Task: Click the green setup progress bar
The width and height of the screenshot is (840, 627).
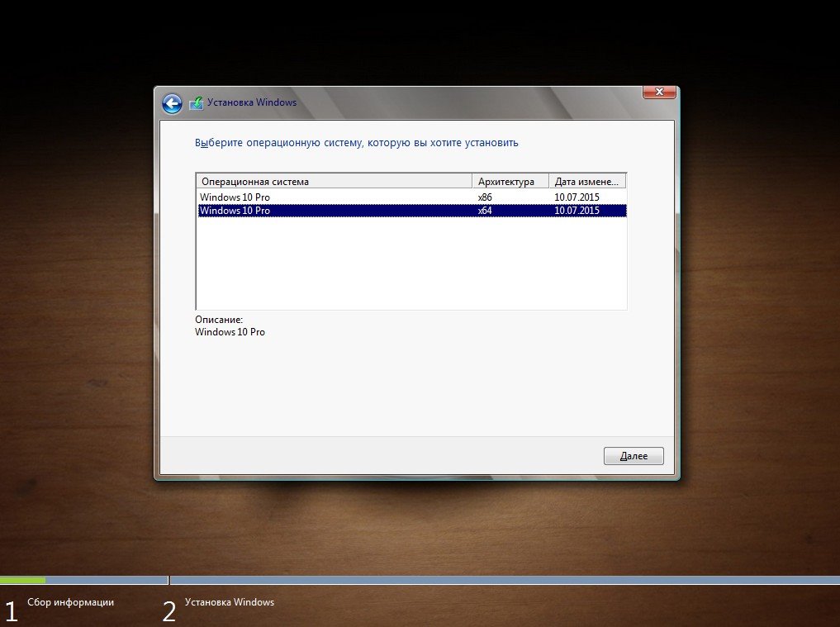Action: 22,580
